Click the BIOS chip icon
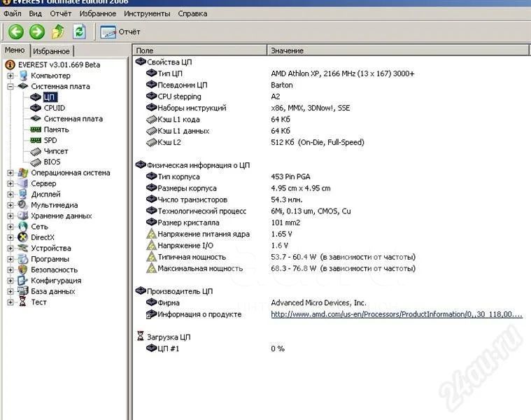Screen dimensions: 531x420 [x=36, y=162]
